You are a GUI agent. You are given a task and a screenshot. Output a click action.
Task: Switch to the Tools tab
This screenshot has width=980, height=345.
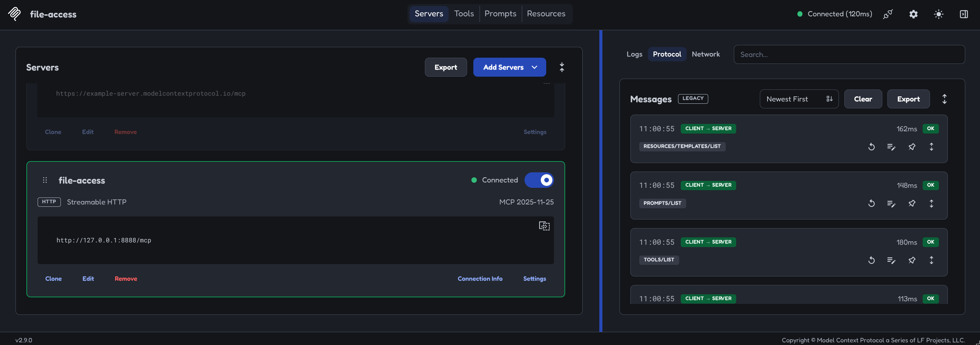pyautogui.click(x=464, y=14)
